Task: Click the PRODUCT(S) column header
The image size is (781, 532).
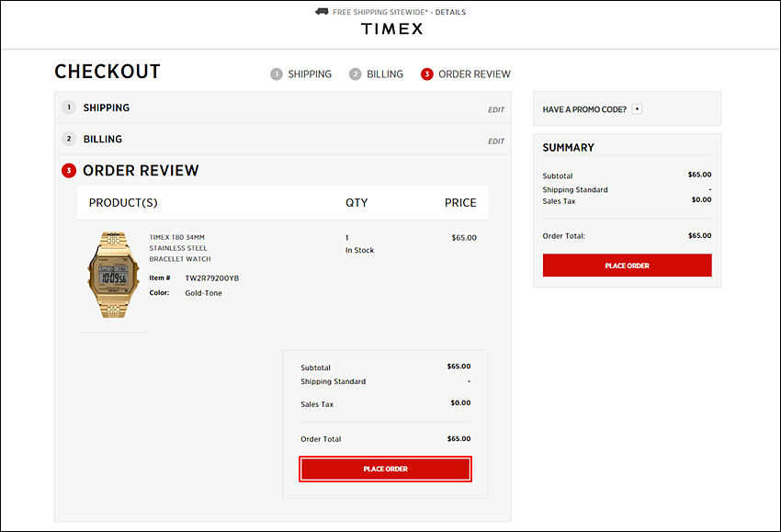Action: pos(123,203)
